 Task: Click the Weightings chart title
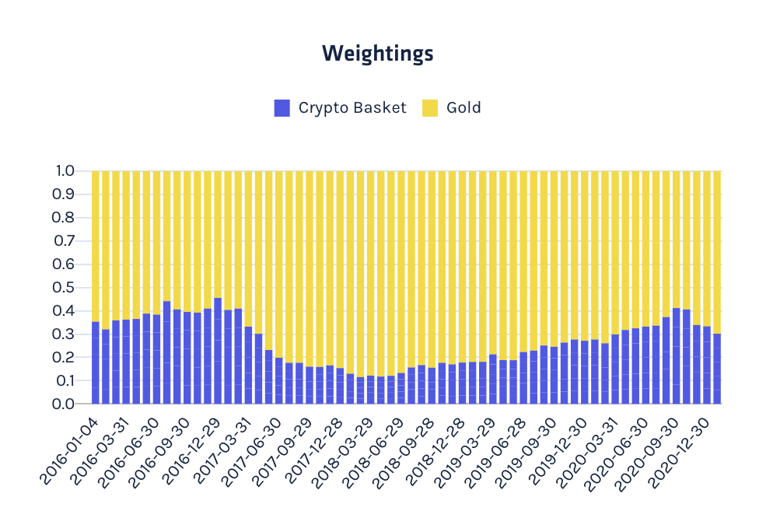[x=378, y=53]
